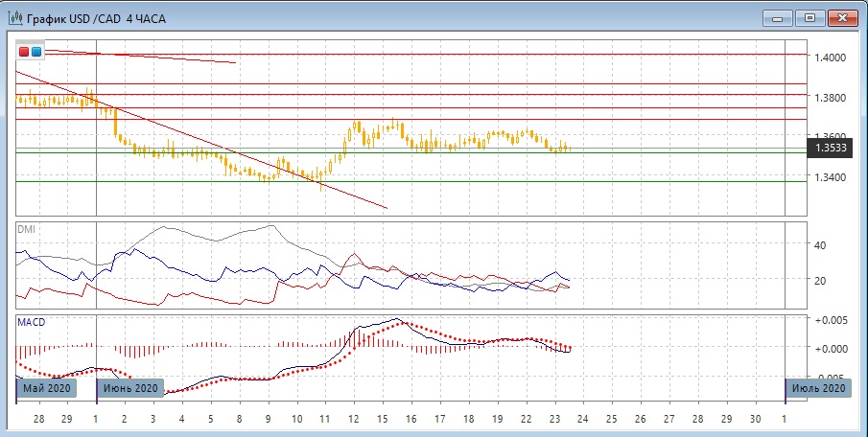
Task: Click the red square chart button
Action: (25, 52)
